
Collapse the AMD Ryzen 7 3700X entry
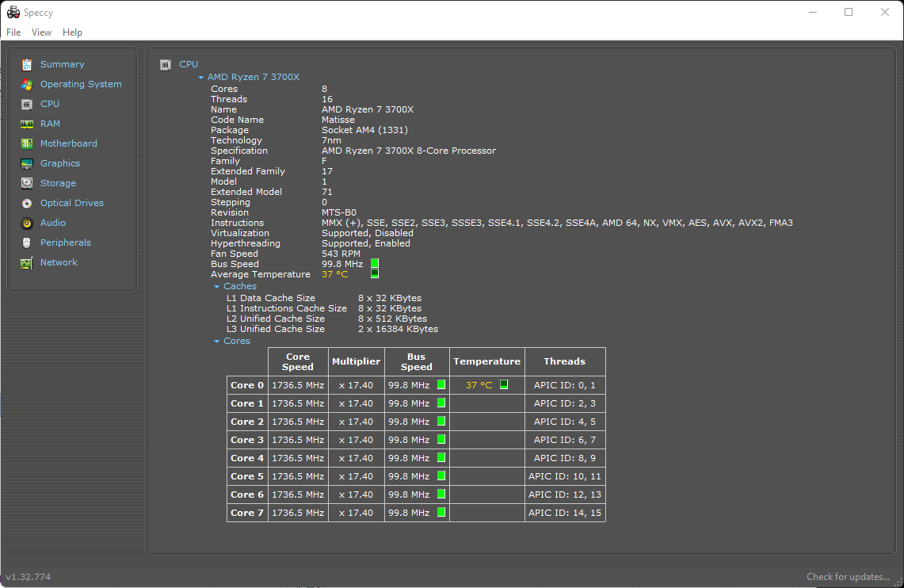tap(200, 77)
